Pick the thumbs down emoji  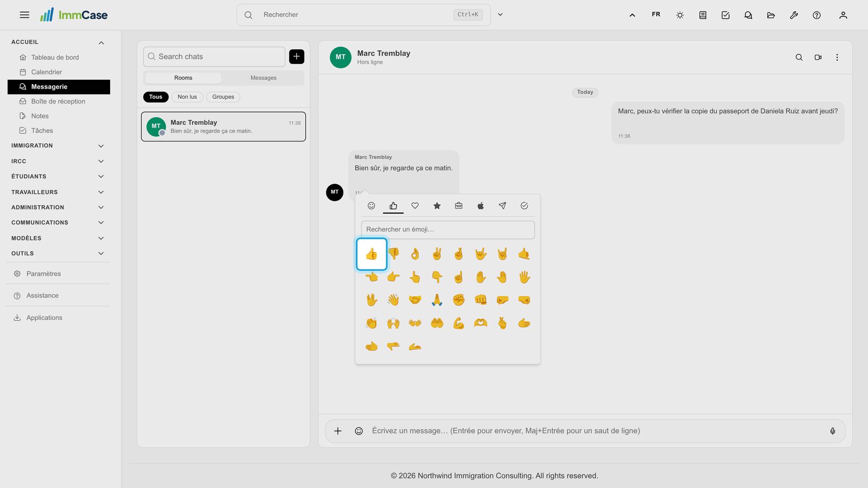394,254
